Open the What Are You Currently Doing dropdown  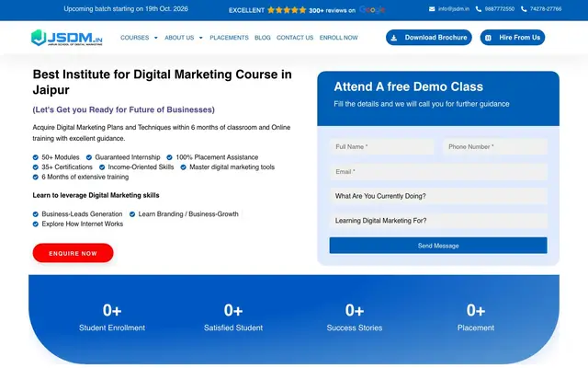[438, 196]
